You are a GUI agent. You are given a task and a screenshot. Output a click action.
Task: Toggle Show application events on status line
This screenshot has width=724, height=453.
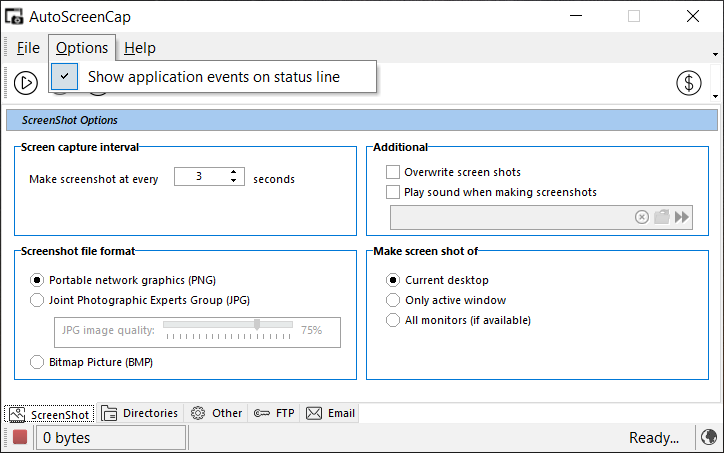coord(213,77)
